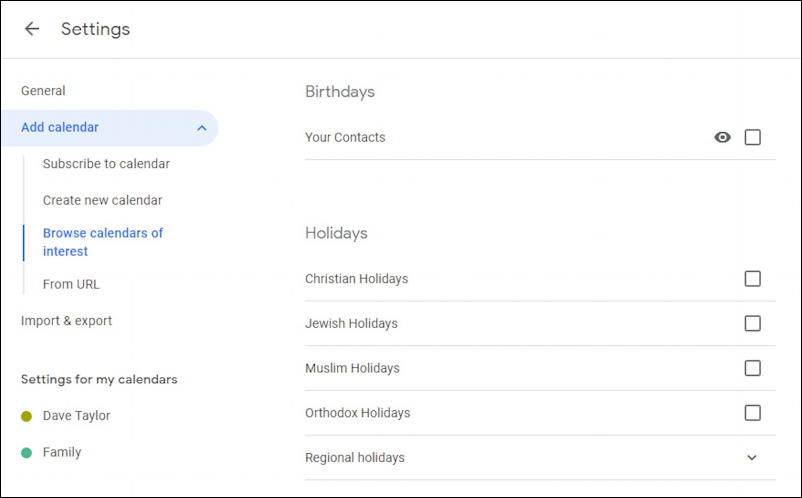Click the olive Dave Taylor color dot
This screenshot has height=498, width=802.
(27, 416)
